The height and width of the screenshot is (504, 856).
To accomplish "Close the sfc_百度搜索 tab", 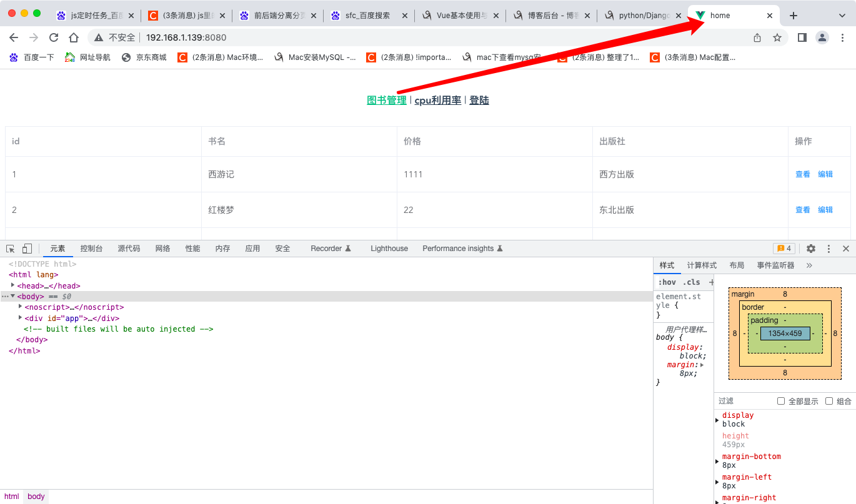I will click(406, 16).
